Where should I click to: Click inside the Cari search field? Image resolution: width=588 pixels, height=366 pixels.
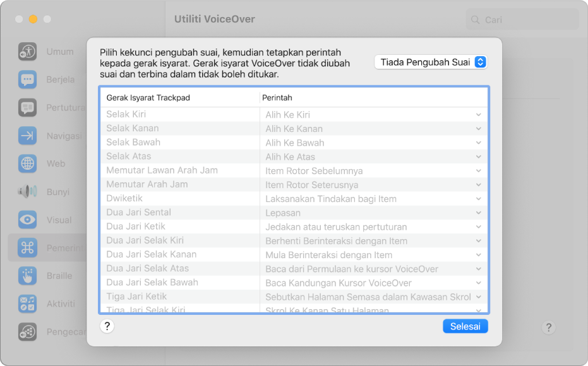(522, 19)
